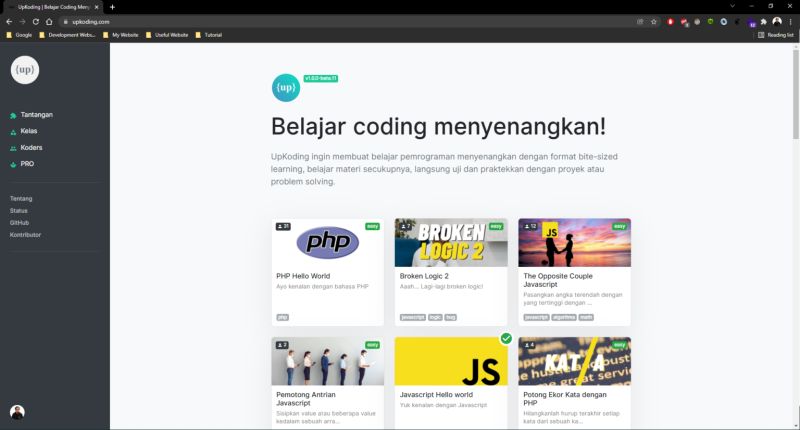Click the Javascript Hello world title
800x430 pixels.
(x=436, y=395)
